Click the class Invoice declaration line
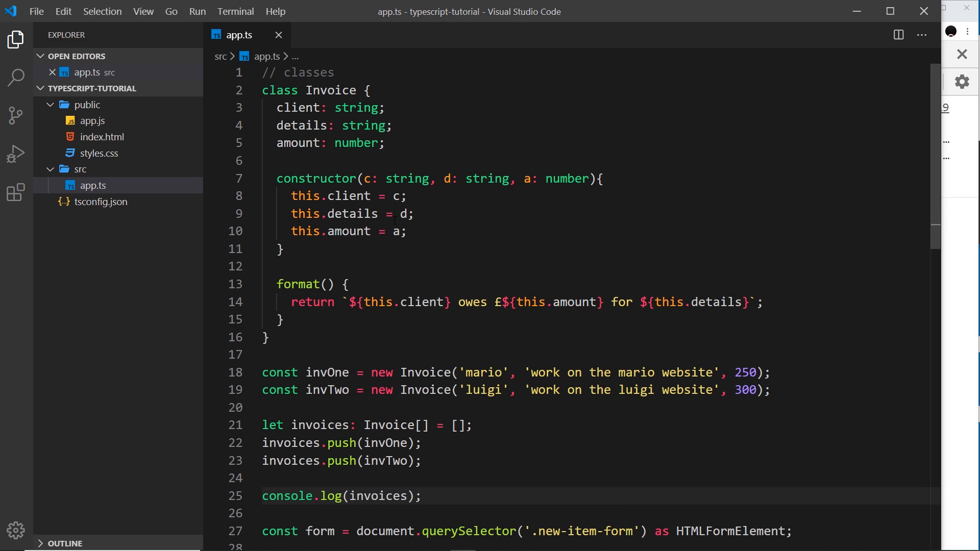 [316, 90]
